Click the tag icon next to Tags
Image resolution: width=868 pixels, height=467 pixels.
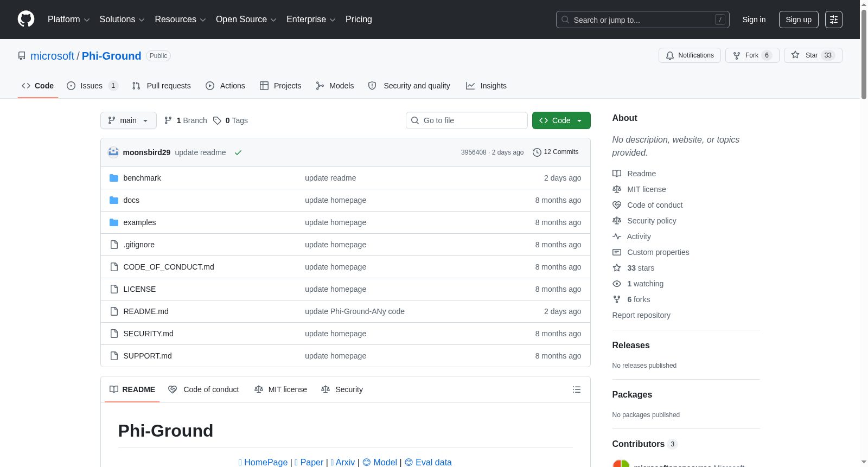[x=217, y=120]
